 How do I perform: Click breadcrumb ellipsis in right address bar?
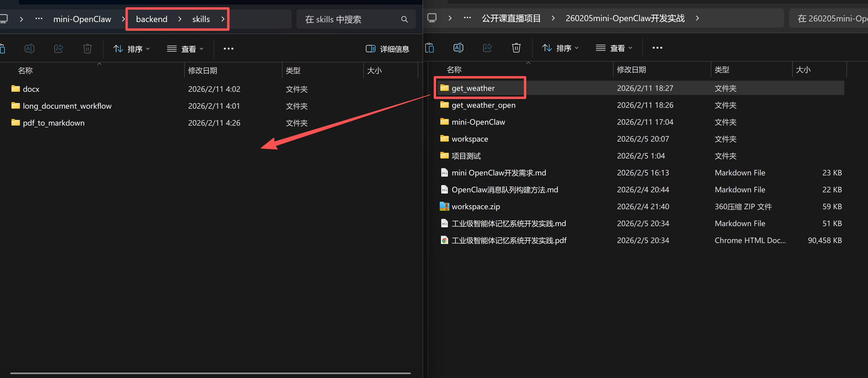point(467,18)
